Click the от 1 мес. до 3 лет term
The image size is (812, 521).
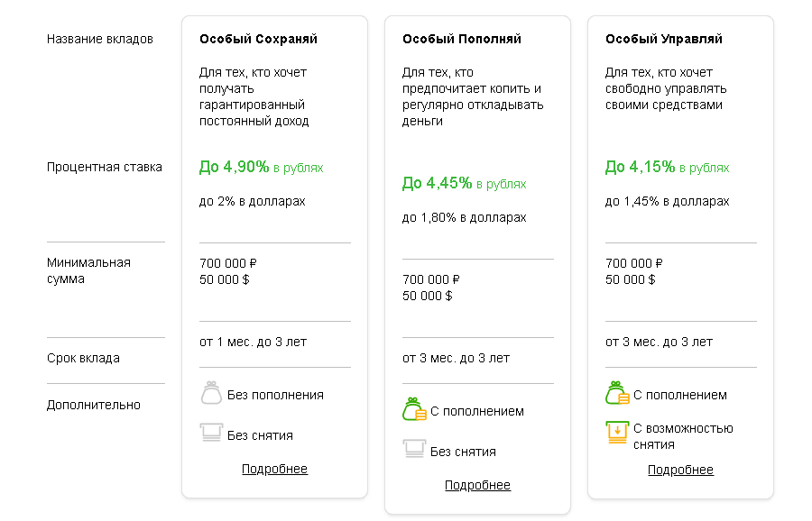(253, 342)
